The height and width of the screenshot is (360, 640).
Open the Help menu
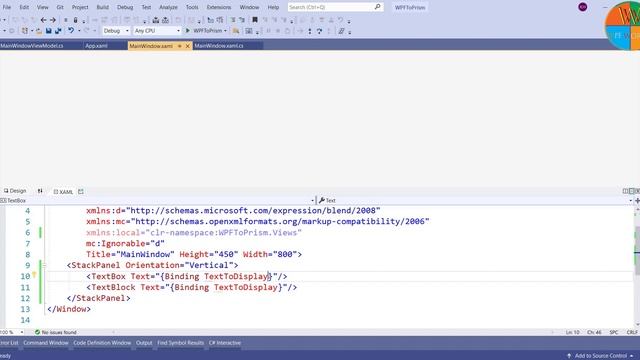point(273,7)
